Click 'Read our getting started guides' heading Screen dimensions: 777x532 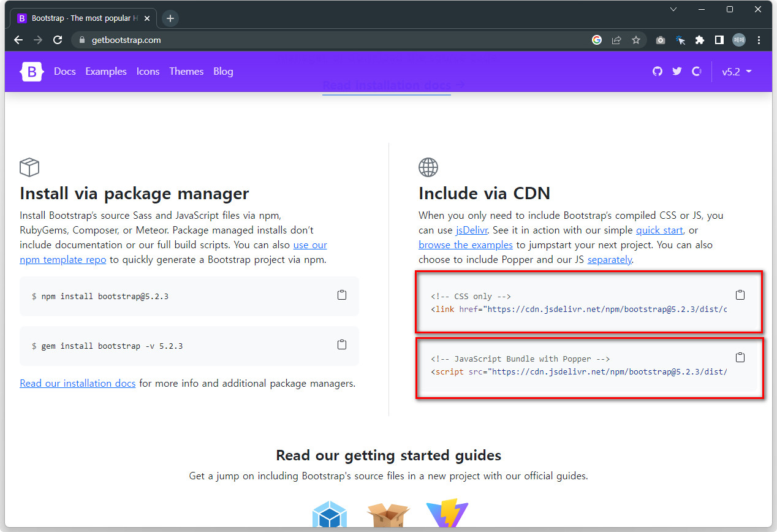[388, 455]
